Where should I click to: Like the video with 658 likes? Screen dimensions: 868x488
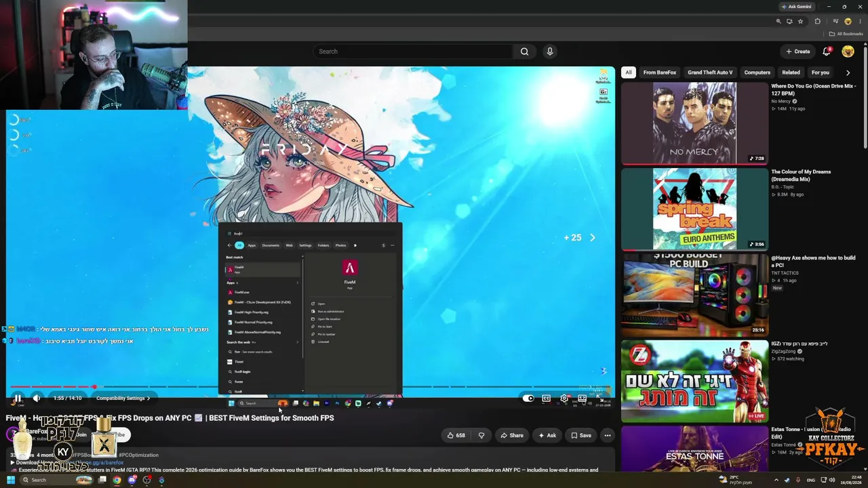click(456, 435)
